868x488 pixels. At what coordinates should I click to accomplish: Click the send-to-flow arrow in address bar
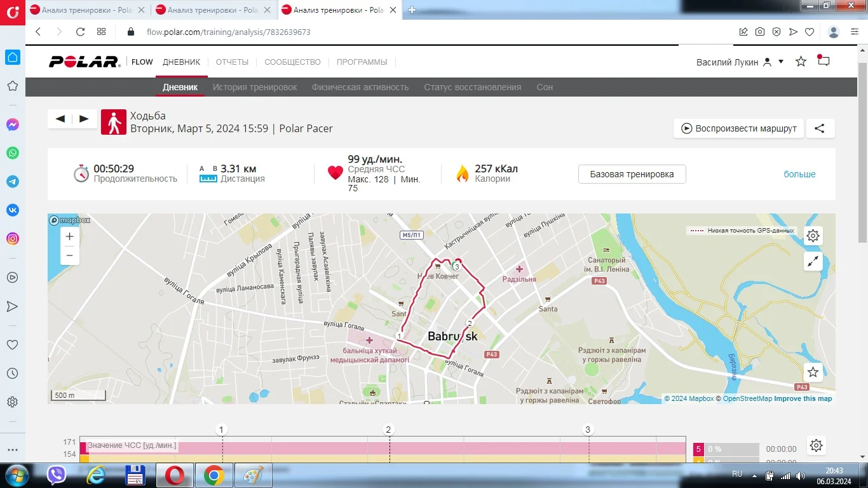[x=793, y=32]
